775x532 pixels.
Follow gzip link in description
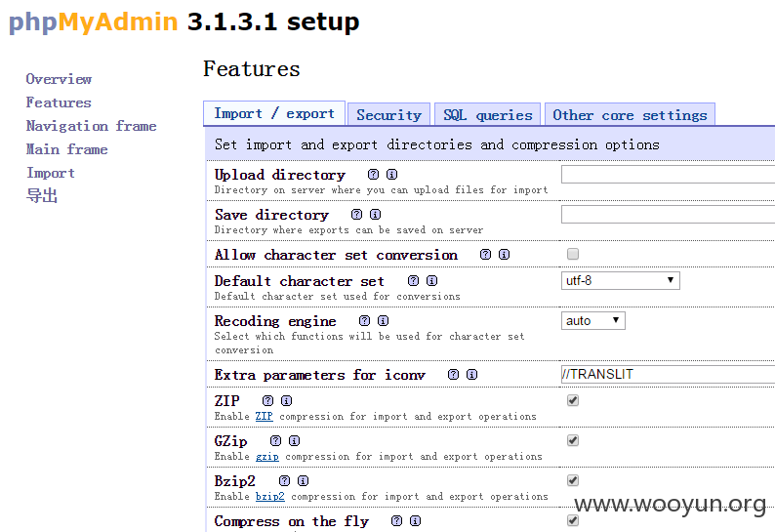tap(266, 457)
